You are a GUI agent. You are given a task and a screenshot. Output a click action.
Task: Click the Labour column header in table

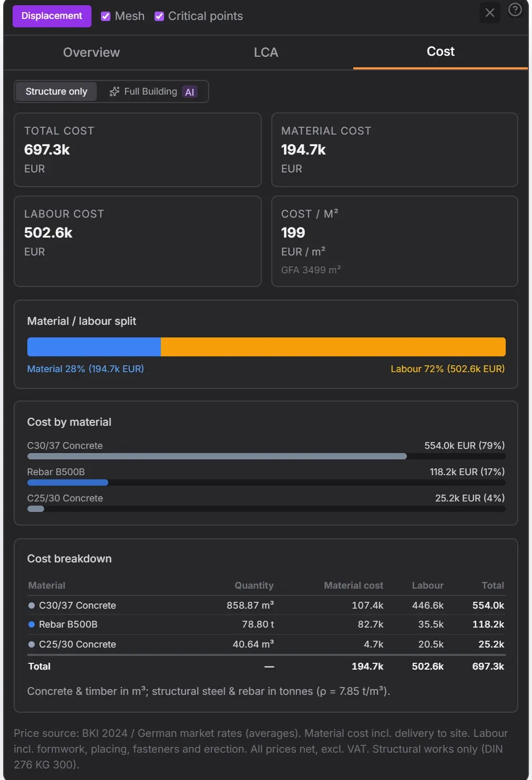tap(427, 586)
